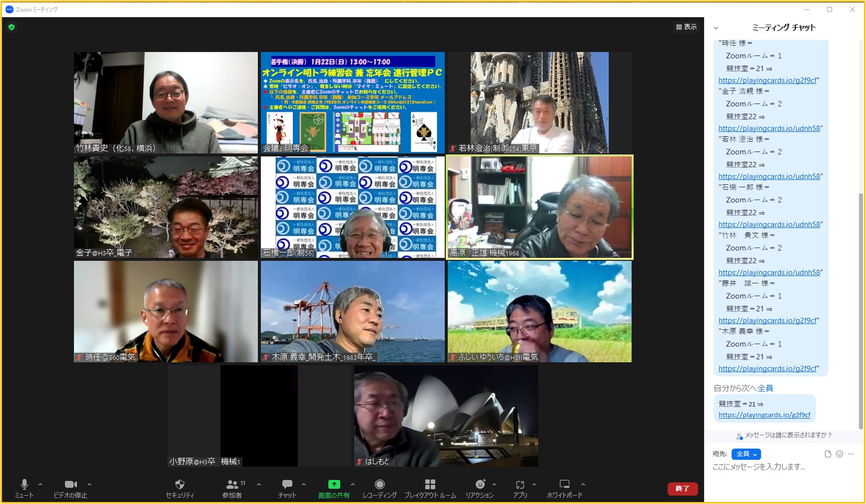Mute the microphone in the toolbar
The width and height of the screenshot is (866, 504).
point(24,488)
